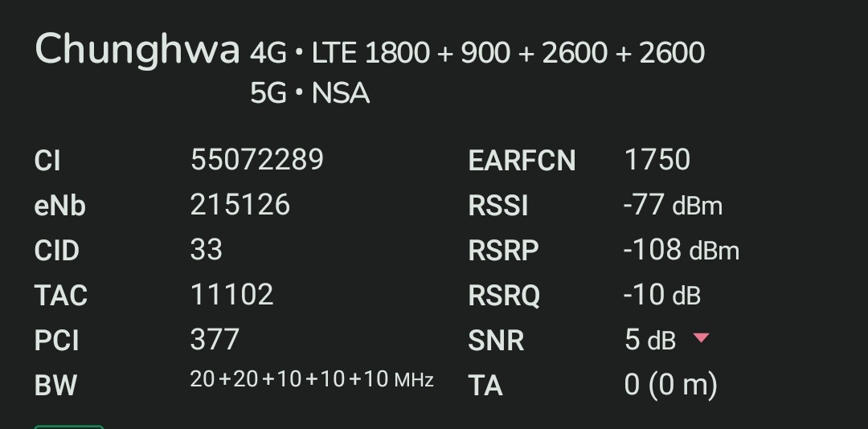Screen dimensions: 868x429
Task: Click the RSRQ reading -10 dB
Action: click(x=661, y=295)
